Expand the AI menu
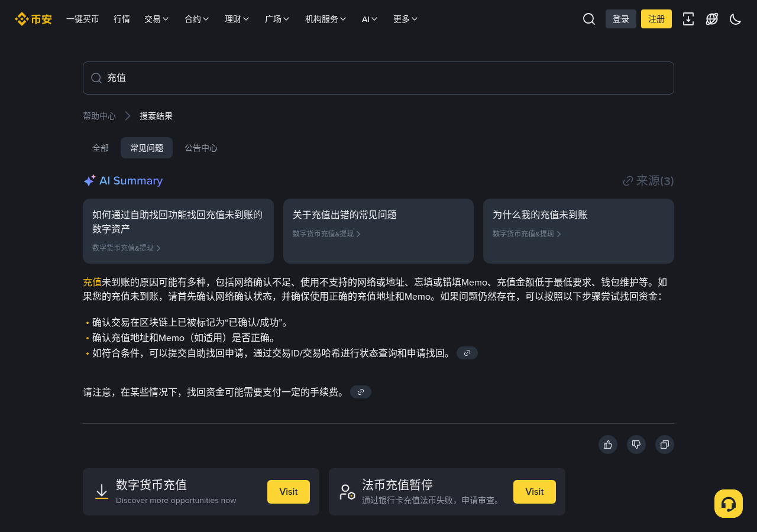Viewport: 757px width, 532px height. 370,19
